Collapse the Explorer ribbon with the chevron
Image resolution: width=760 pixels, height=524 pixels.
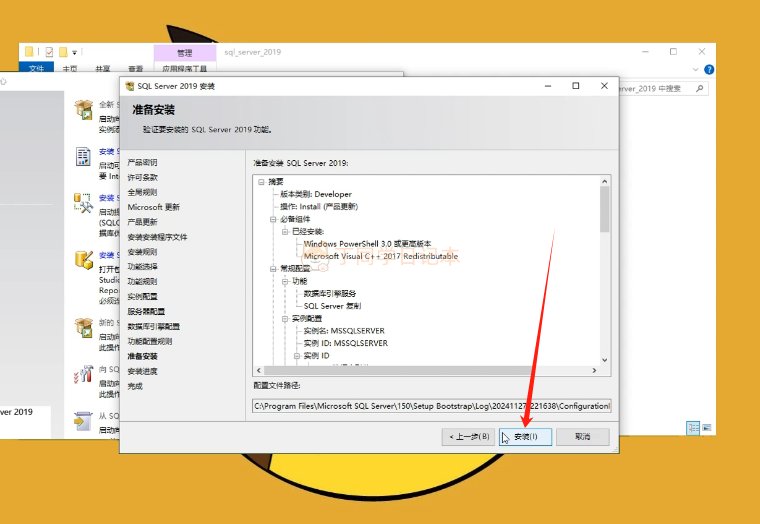point(696,69)
